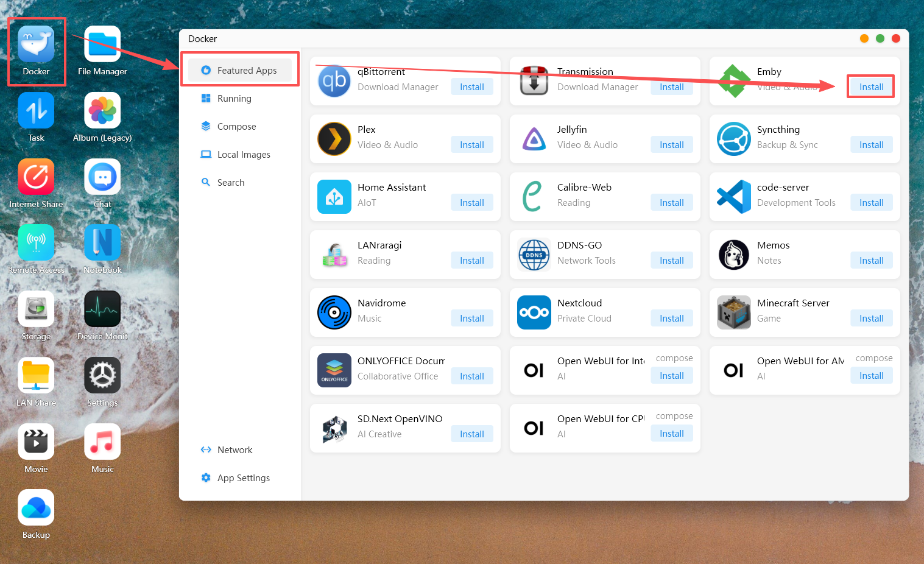This screenshot has width=924, height=564.
Task: Click the Minecraft Server app icon
Action: pyautogui.click(x=734, y=312)
